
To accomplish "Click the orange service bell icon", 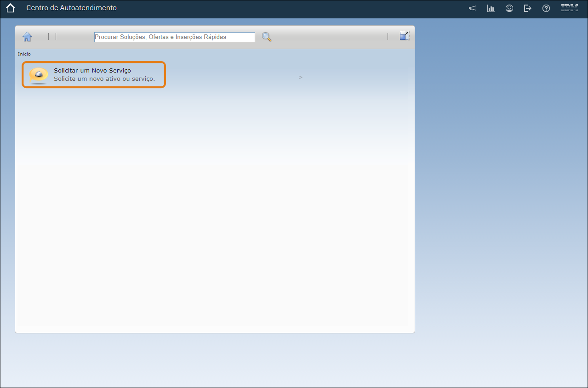I will (38, 75).
